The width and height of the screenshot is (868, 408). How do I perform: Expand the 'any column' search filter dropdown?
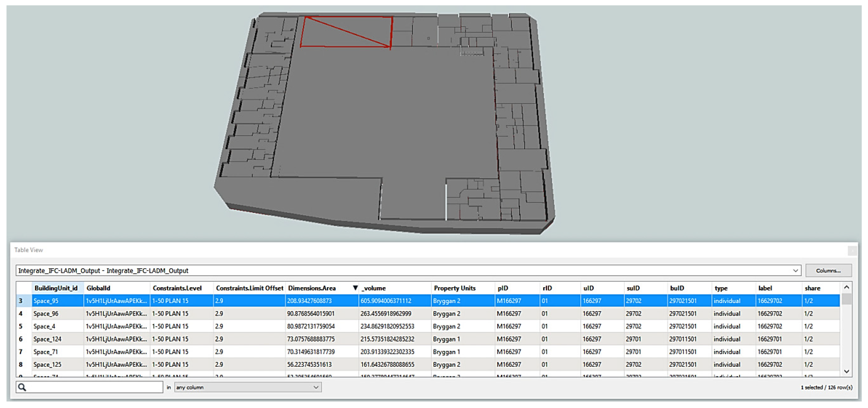click(316, 387)
